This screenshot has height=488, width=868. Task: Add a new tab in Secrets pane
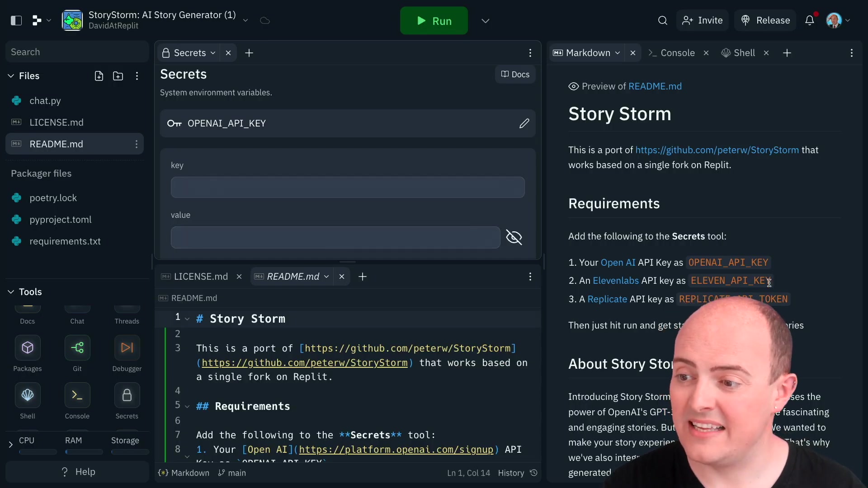(x=249, y=53)
